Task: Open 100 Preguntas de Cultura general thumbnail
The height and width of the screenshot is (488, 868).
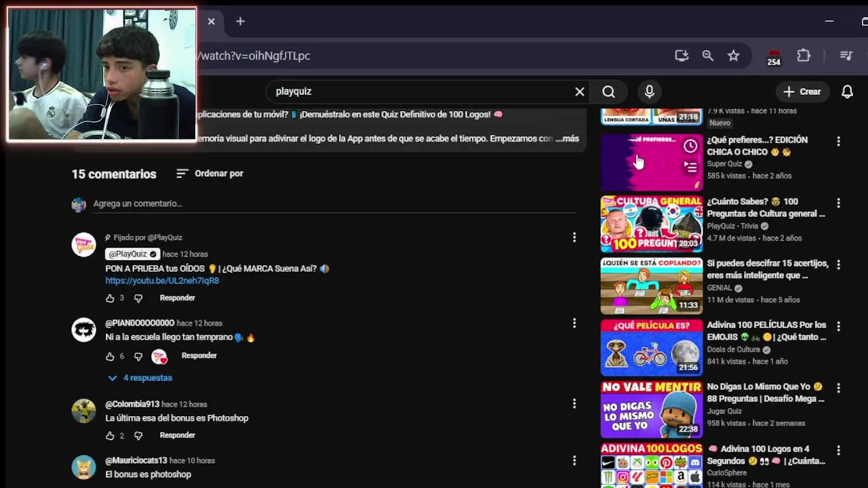Action: point(652,224)
